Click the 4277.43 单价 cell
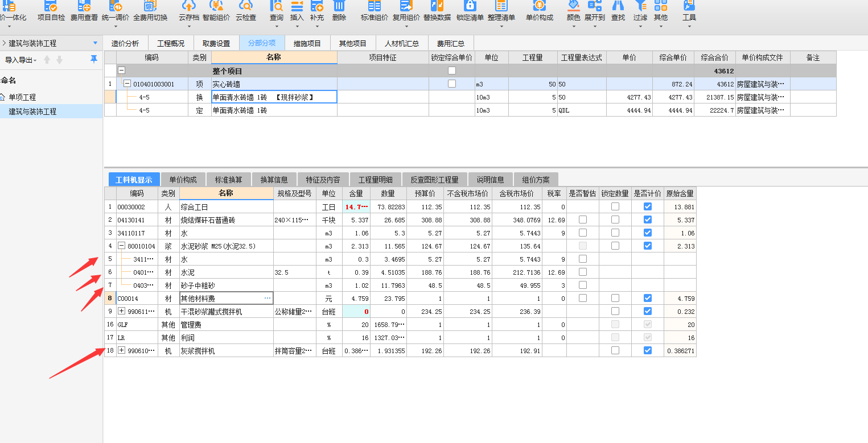 tap(629, 97)
